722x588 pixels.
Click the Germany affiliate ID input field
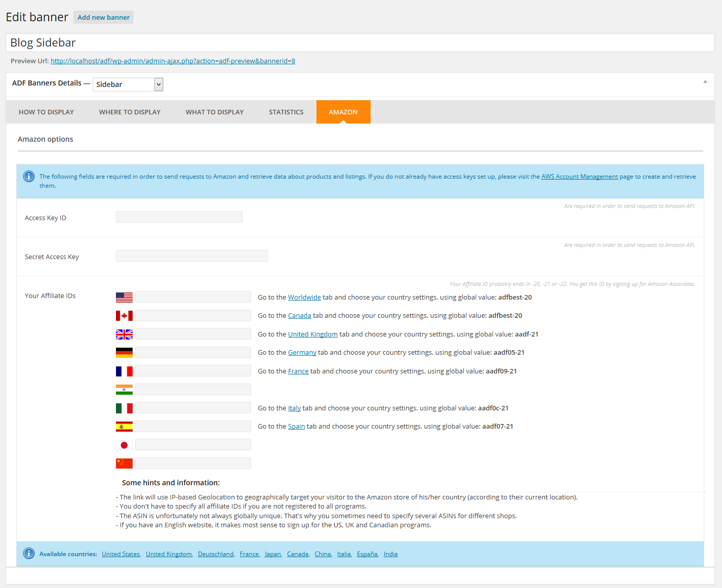point(193,352)
